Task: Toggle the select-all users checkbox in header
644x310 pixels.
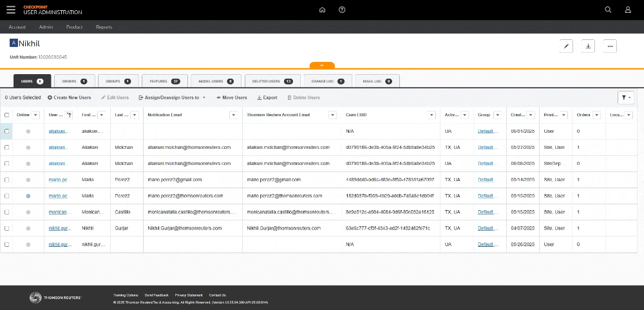Action: point(6,115)
